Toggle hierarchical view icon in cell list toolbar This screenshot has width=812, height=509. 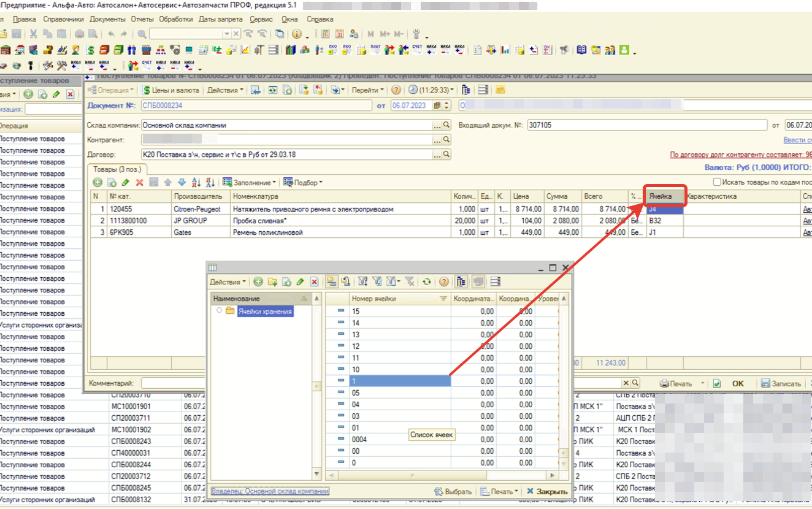[x=461, y=282]
